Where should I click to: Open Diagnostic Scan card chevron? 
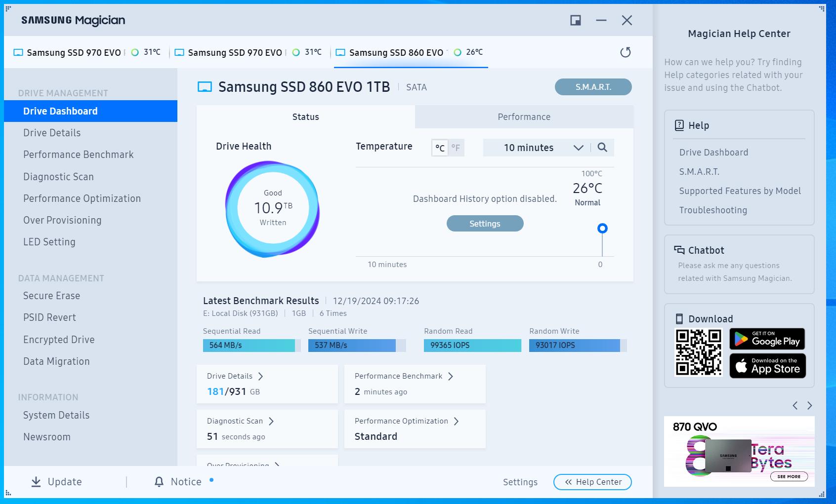[271, 421]
